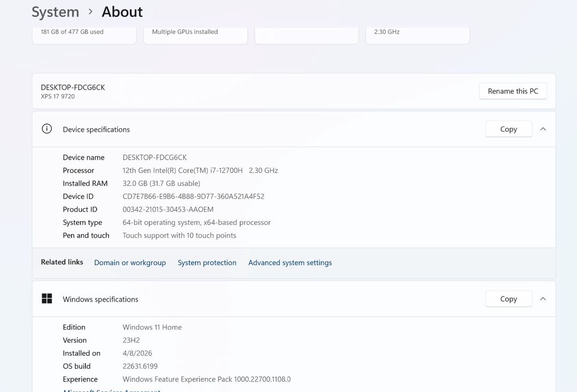This screenshot has width=577, height=392.
Task: Click the Pen and touch label
Action: tap(86, 236)
